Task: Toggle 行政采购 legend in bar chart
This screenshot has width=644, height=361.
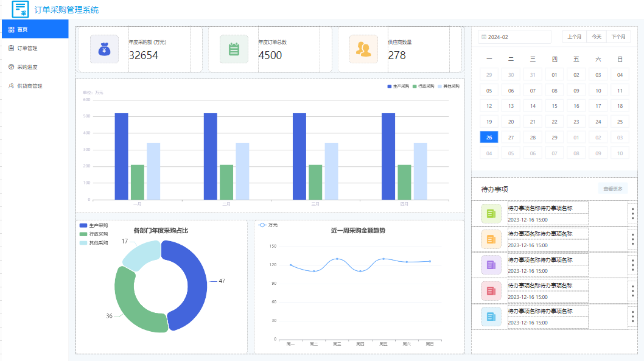Action: pos(424,86)
